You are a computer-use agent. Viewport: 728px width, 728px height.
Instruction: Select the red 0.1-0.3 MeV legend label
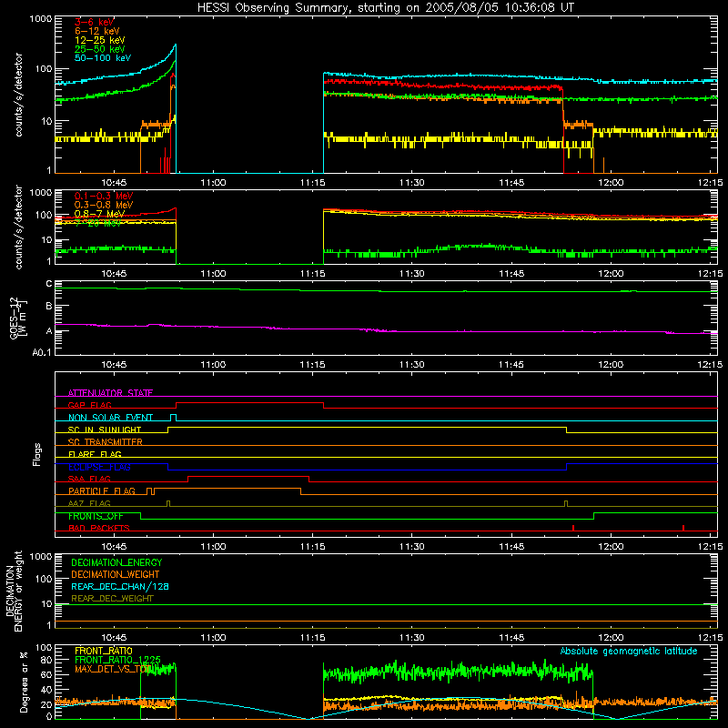(x=104, y=196)
